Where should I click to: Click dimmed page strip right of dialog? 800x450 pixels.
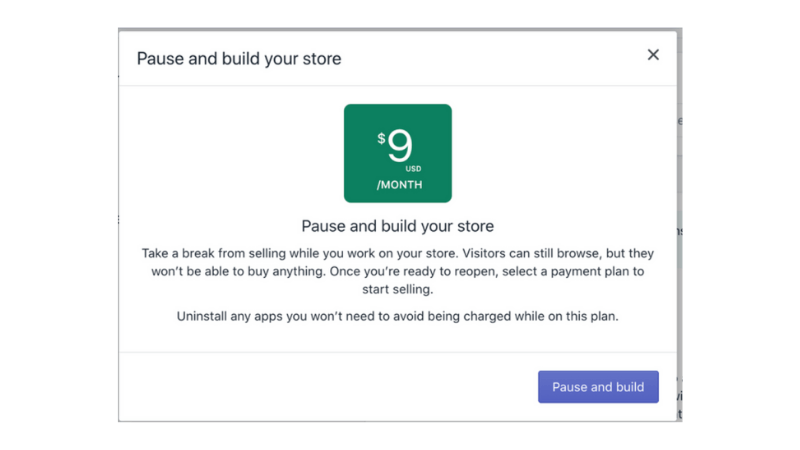(x=680, y=224)
